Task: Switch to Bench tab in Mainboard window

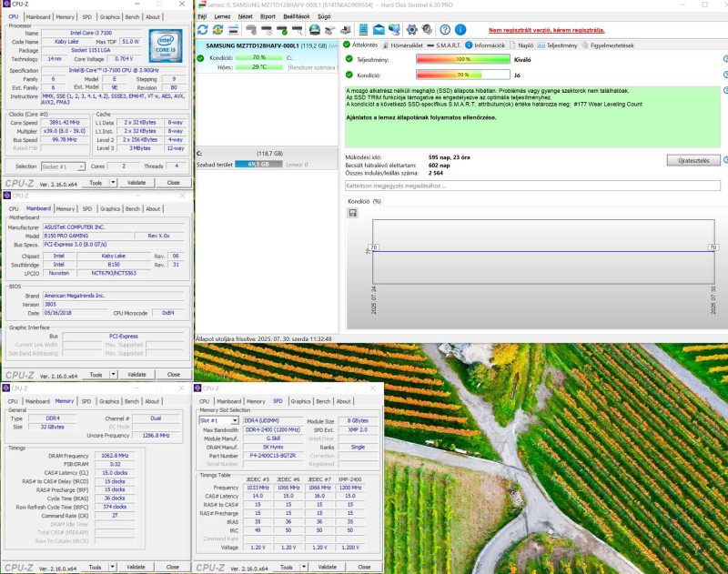Action: click(x=132, y=207)
